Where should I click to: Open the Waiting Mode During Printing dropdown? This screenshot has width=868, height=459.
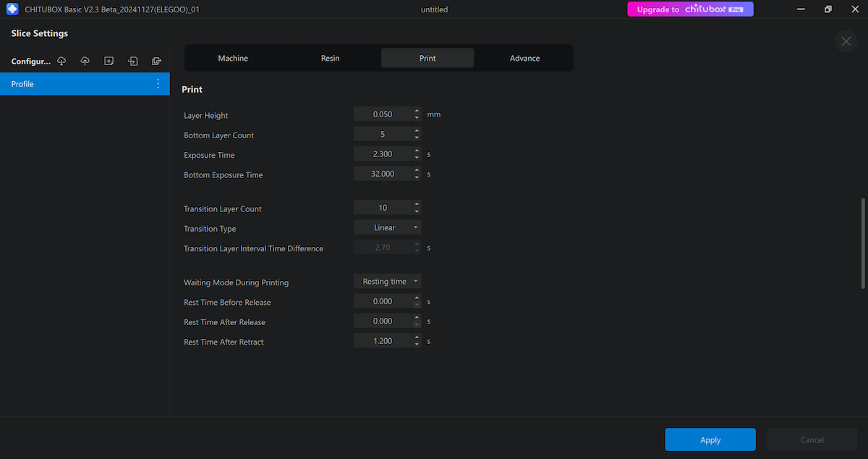[x=387, y=281]
